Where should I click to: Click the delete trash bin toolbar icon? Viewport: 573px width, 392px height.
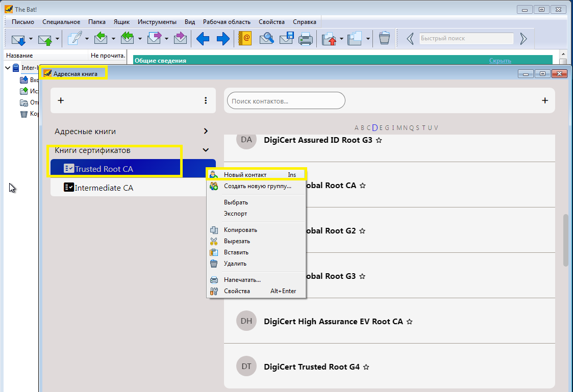(x=384, y=38)
